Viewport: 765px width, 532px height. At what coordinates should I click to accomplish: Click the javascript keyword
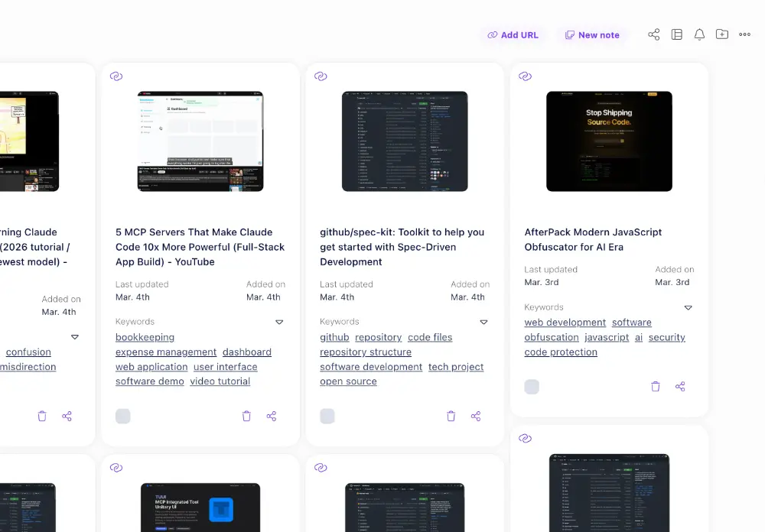pos(607,337)
